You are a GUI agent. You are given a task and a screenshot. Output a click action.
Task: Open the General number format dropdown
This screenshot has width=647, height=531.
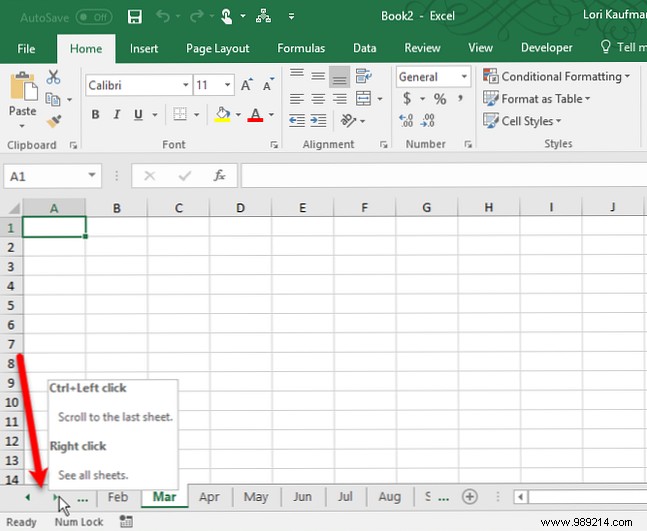[x=464, y=77]
